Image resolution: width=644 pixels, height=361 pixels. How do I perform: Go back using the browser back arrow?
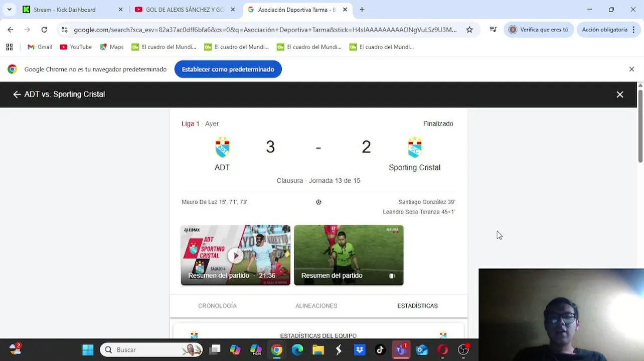pos(11,30)
